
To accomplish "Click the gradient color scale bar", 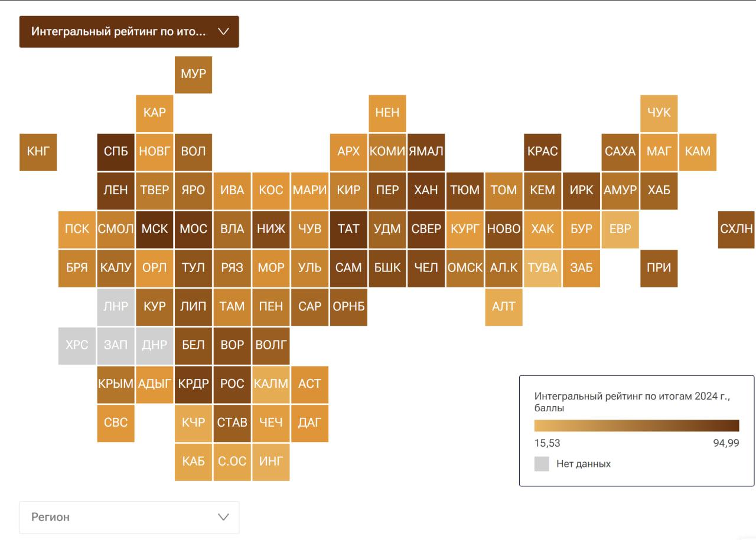I will click(636, 426).
